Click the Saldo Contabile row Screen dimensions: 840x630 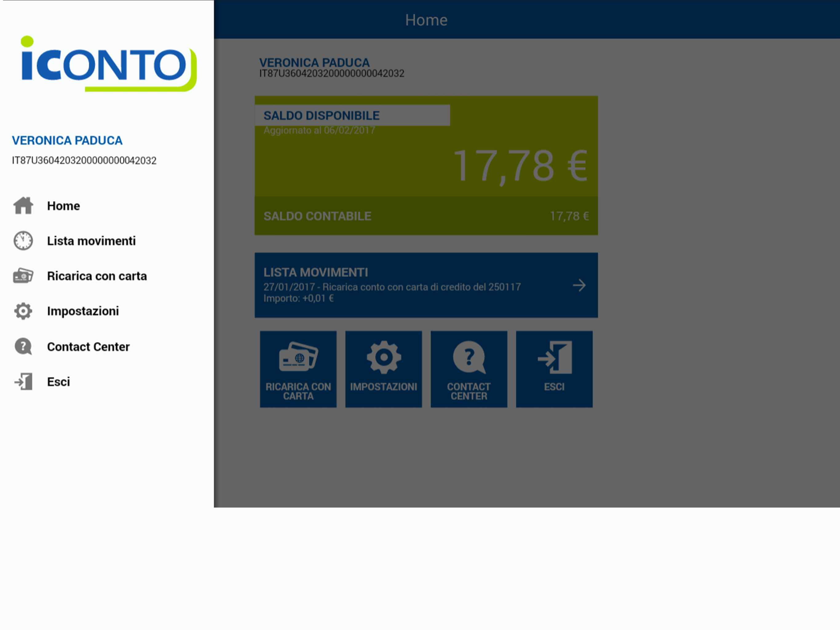426,216
